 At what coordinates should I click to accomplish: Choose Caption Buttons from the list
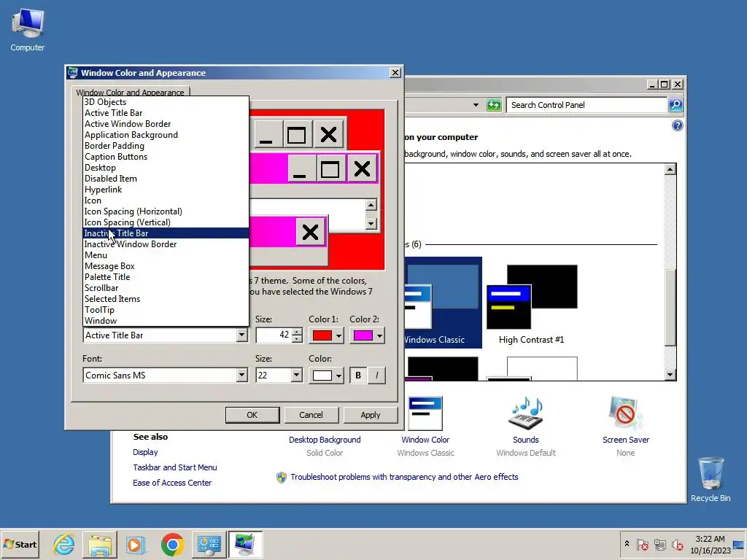166,157
